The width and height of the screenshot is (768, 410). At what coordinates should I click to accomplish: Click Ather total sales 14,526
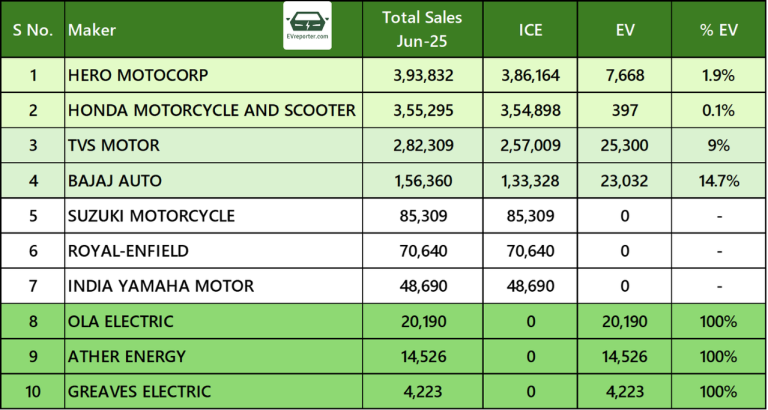tap(422, 357)
